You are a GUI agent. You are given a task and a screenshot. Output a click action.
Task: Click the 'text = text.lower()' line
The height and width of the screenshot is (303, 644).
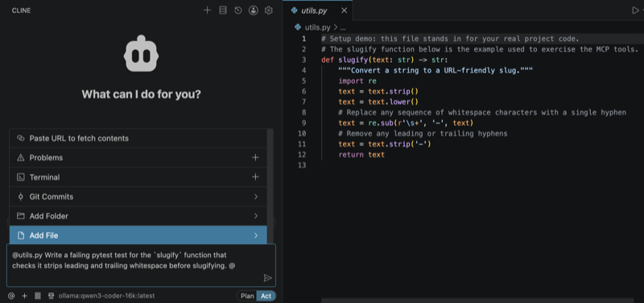[378, 102]
